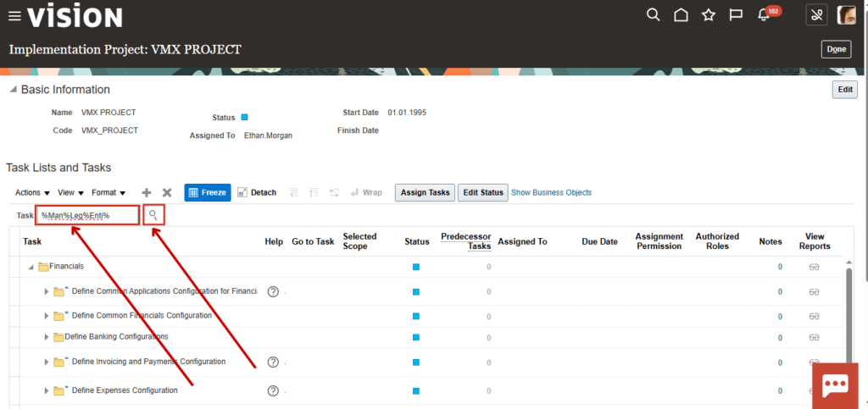Open the Format menu

pos(108,192)
